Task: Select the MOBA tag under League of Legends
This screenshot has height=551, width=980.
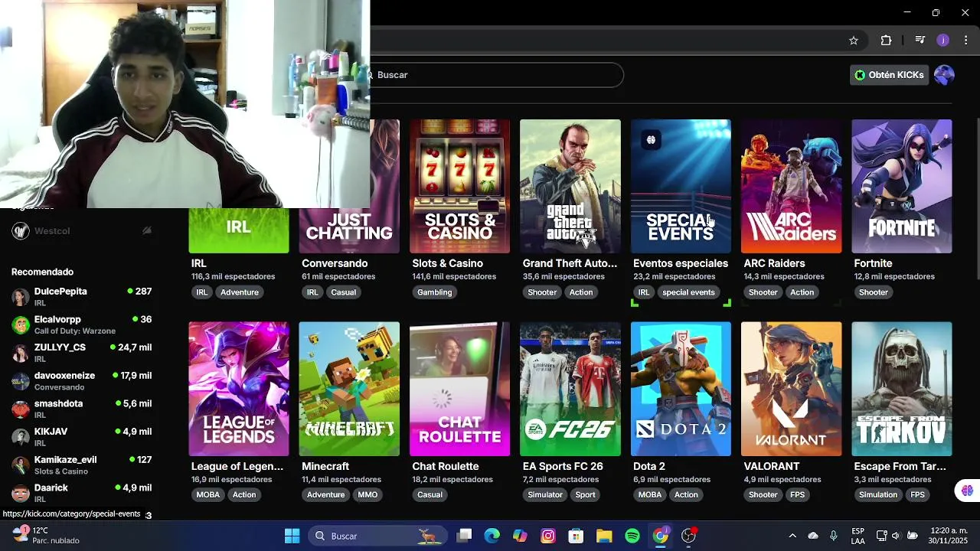Action: tap(208, 495)
